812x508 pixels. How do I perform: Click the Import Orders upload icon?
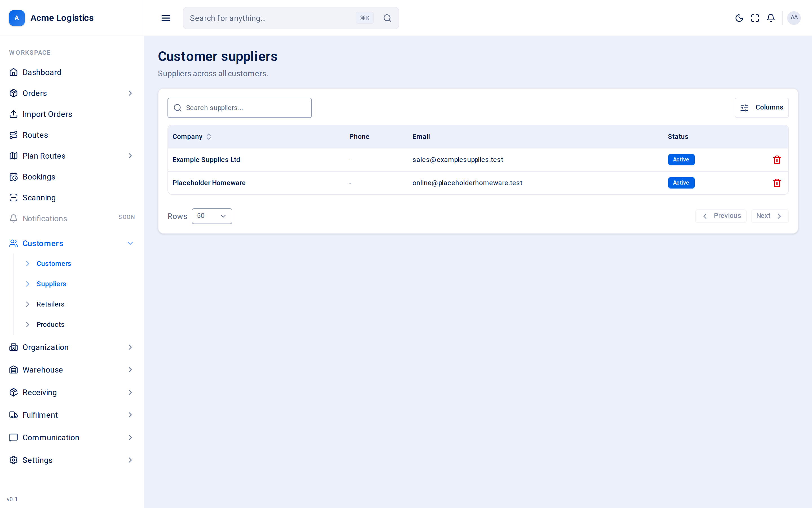14,114
